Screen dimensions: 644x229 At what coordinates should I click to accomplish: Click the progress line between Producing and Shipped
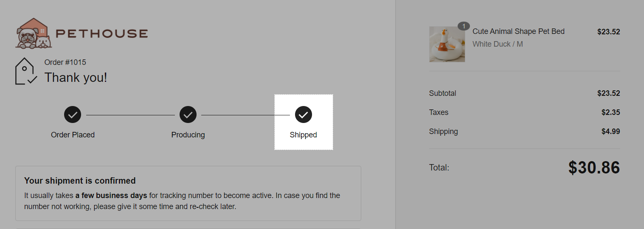[x=245, y=115]
